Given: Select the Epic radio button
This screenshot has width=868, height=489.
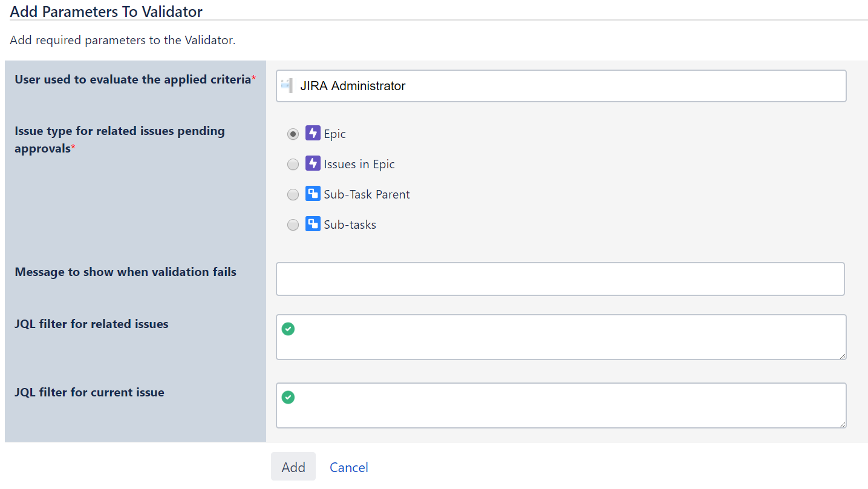Looking at the screenshot, I should click(x=293, y=134).
